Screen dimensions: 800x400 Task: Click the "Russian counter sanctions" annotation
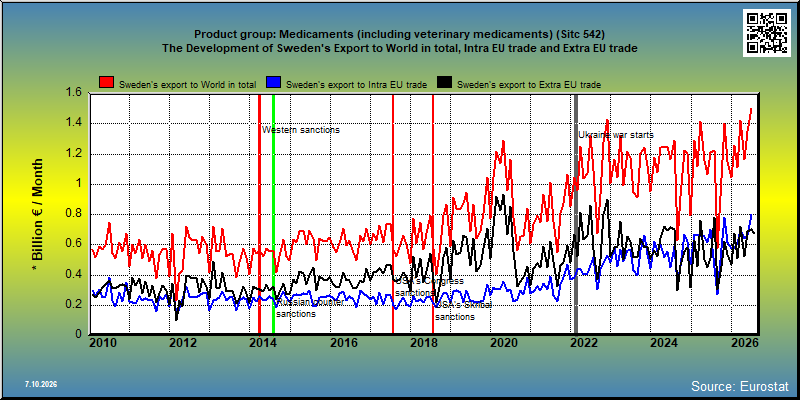click(x=310, y=308)
